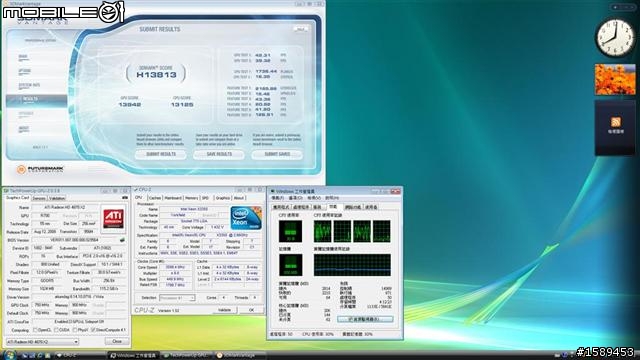Click the GPU name field in GPU-Z
The image size is (640, 360).
click(x=65, y=207)
